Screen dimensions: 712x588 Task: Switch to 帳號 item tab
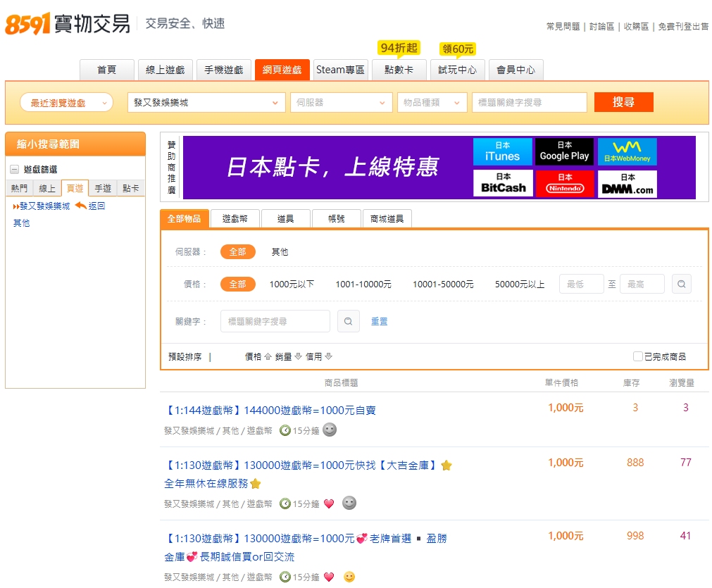(x=337, y=218)
